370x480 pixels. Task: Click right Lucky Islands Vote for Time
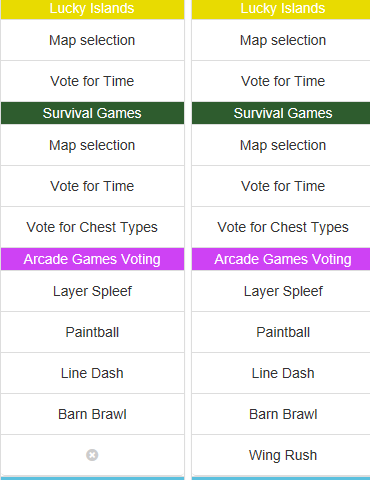tap(281, 81)
